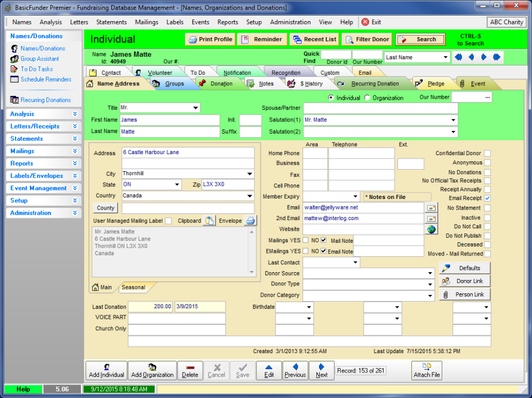Open the Title dropdown
Screen dimensions: 532x398
196,108
